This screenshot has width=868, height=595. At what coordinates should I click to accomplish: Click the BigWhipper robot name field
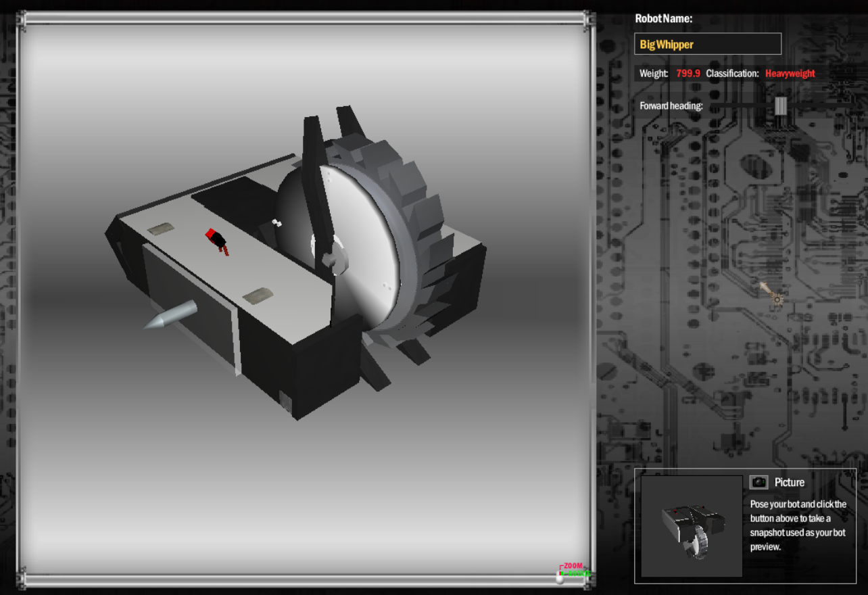tap(707, 45)
